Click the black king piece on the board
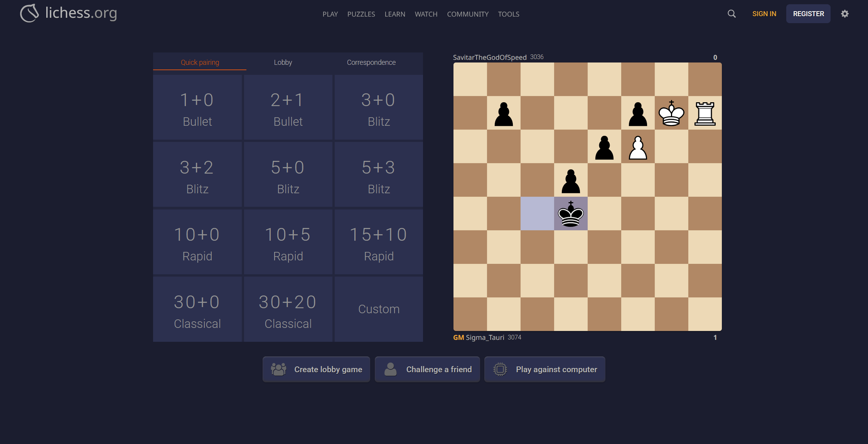 click(571, 214)
